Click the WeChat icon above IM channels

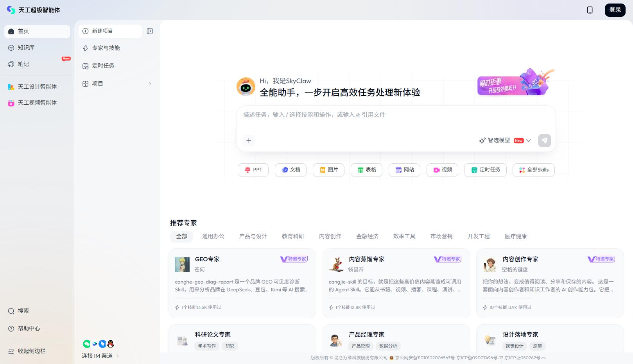(86, 344)
